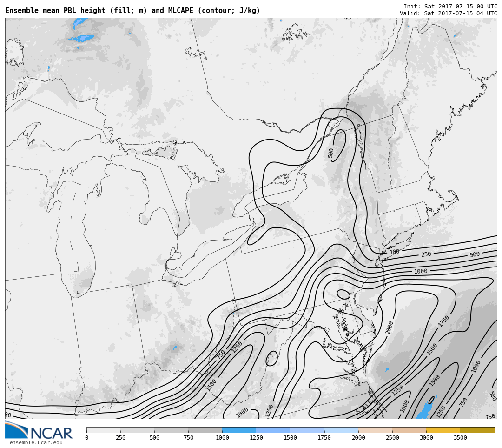The height and width of the screenshot is (448, 502).
Task: Click the colorbar tick label '1500'
Action: click(x=291, y=438)
